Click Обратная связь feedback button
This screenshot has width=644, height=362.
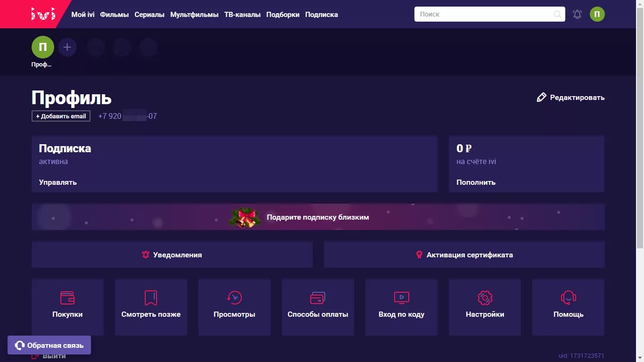coord(49,345)
